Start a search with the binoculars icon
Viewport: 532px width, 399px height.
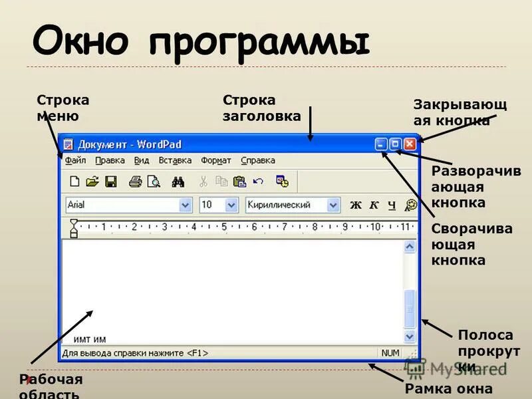click(178, 181)
